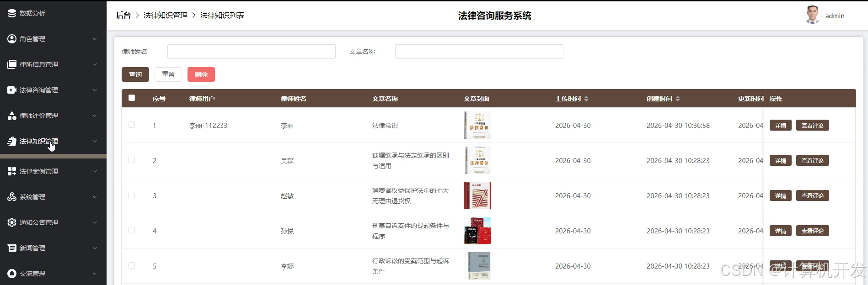
Task: Click 查看评论 for the 吴磊 row
Action: point(813,160)
